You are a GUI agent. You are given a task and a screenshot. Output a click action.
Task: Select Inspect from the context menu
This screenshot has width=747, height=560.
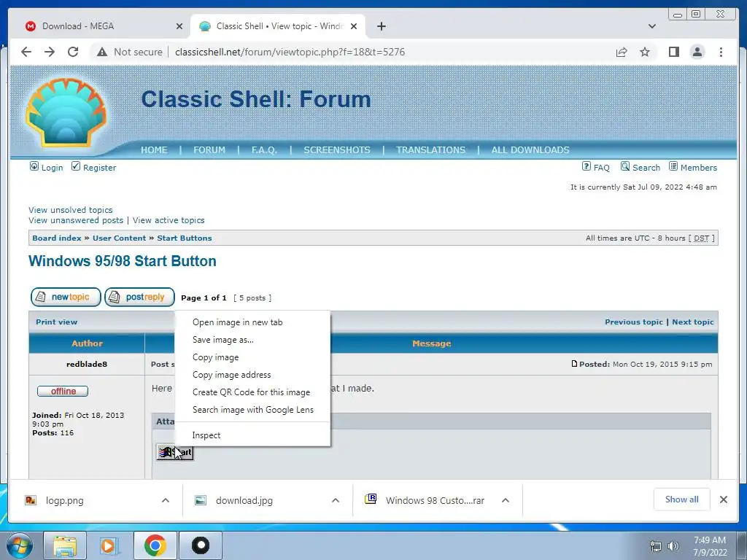click(252, 435)
